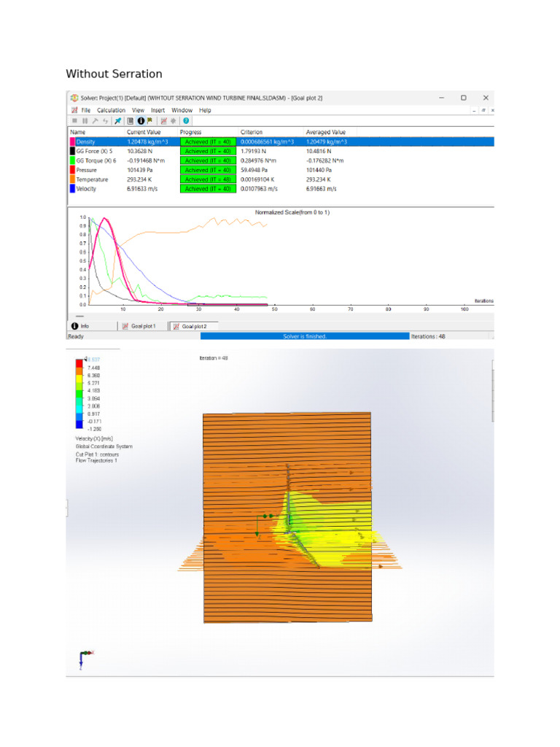Click the orange Temperature color swatch
The width and height of the screenshot is (560, 747).
[72, 179]
